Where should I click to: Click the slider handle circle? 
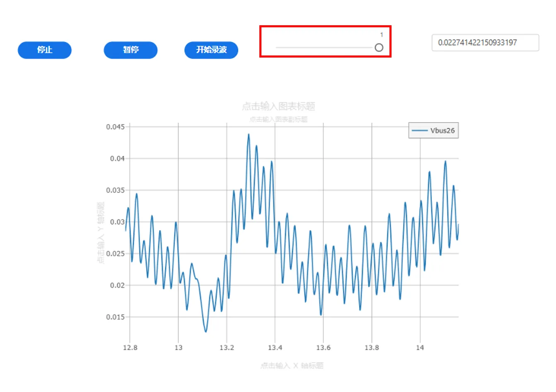pyautogui.click(x=379, y=48)
